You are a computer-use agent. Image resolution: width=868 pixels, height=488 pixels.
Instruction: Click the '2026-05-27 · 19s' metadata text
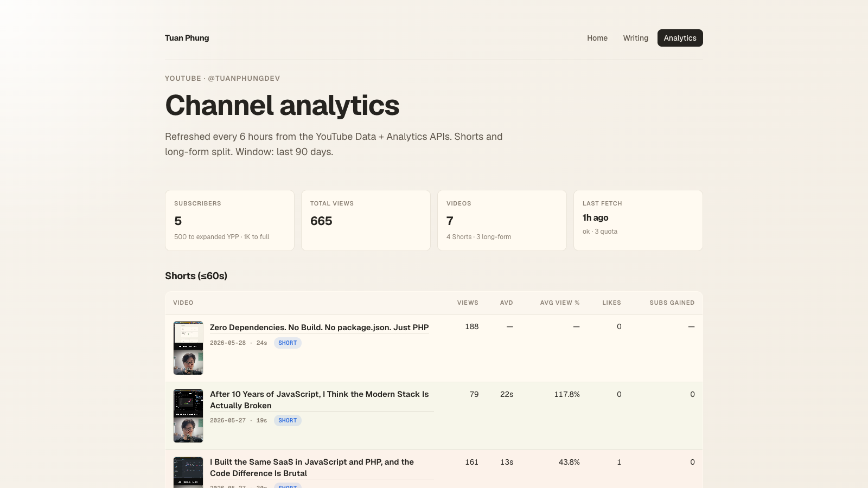tap(239, 420)
